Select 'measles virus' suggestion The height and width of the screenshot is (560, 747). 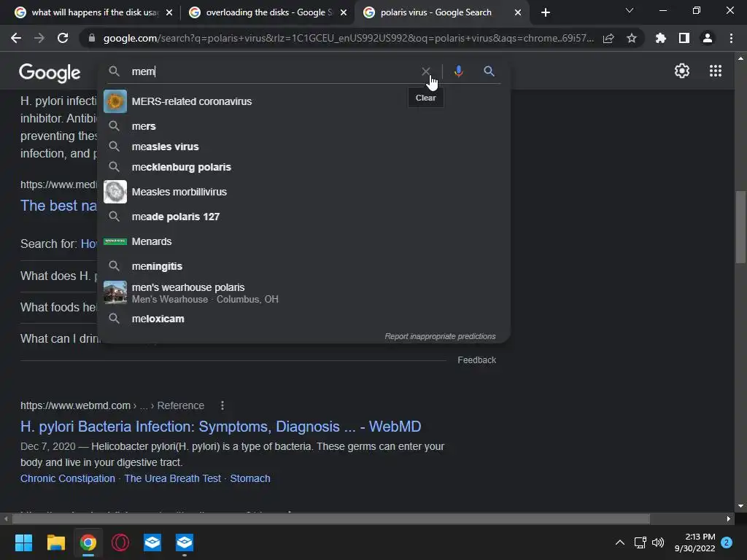coord(303,147)
